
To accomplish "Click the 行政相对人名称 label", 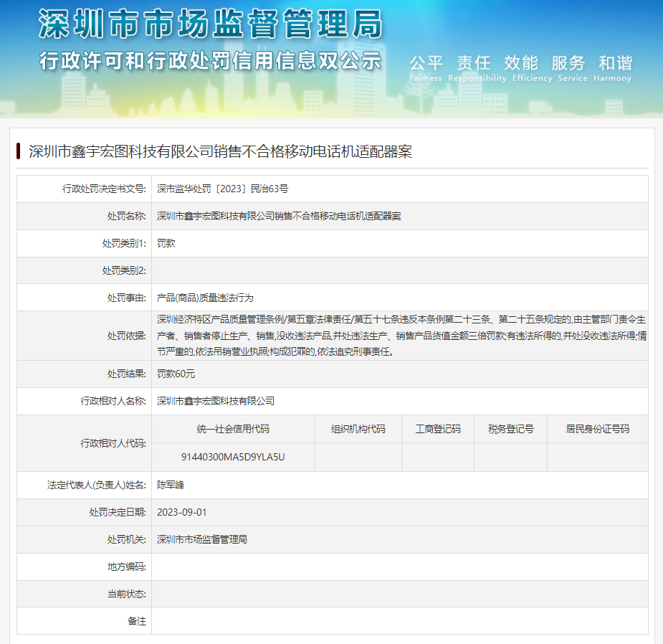I will click(x=113, y=401).
